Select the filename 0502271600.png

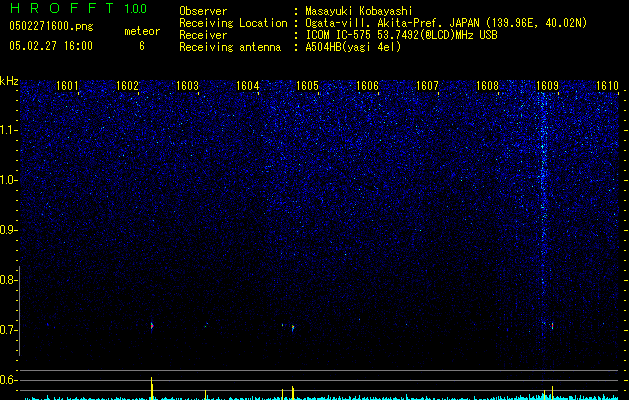(51, 27)
